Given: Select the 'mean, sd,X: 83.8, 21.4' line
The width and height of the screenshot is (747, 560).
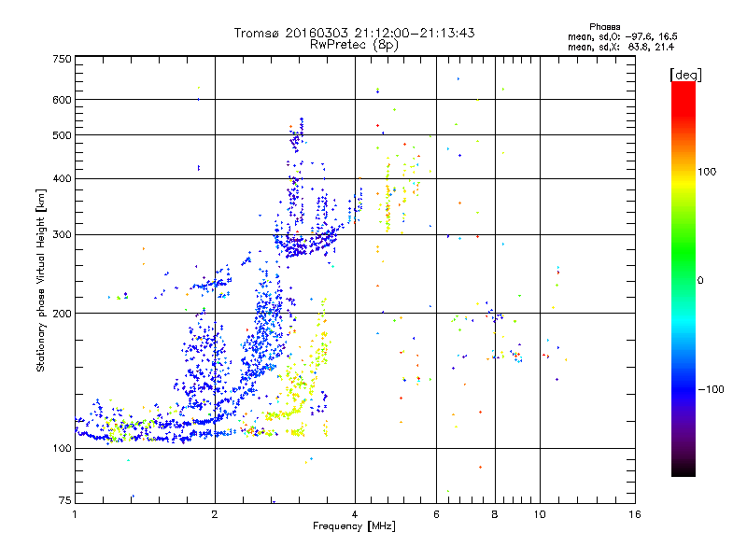Looking at the screenshot, I should point(621,47).
